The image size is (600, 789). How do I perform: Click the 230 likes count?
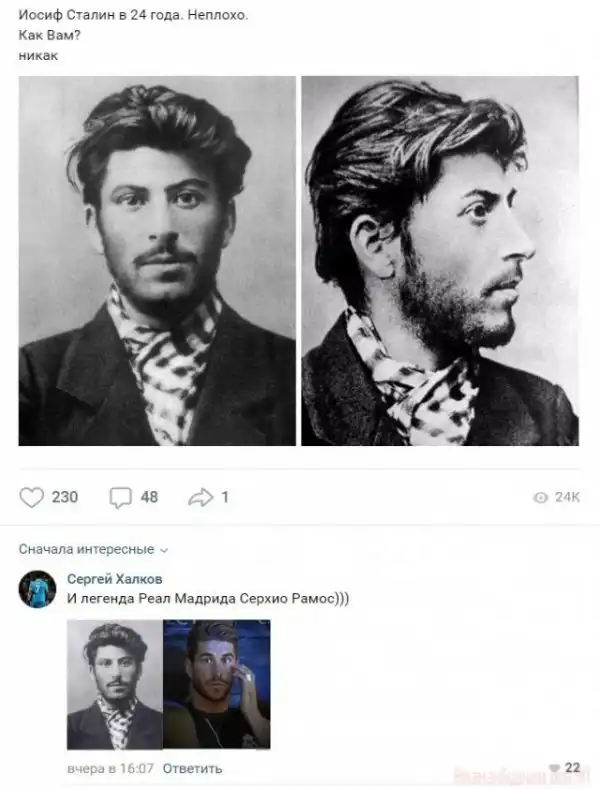pos(65,497)
